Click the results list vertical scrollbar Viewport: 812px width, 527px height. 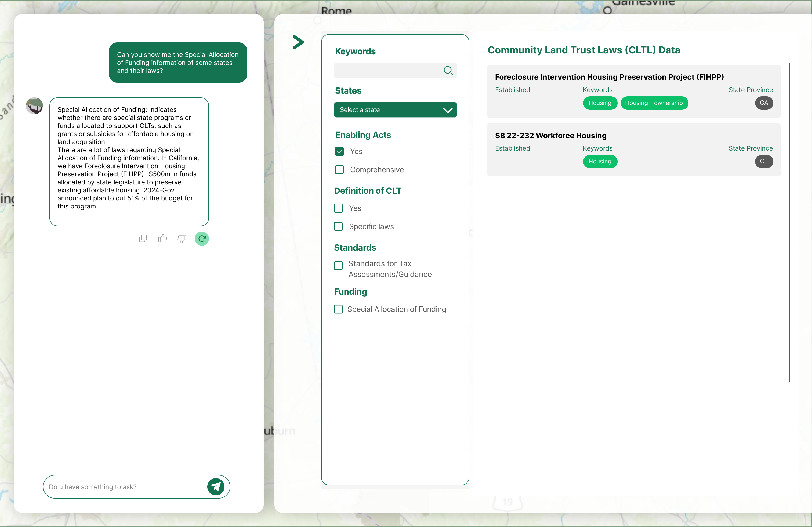789,222
